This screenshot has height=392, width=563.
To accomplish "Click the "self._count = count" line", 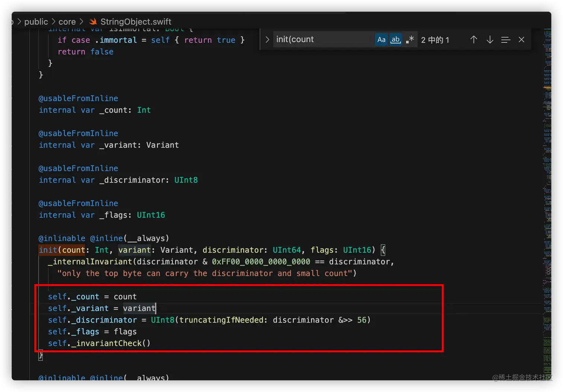I will (92, 297).
